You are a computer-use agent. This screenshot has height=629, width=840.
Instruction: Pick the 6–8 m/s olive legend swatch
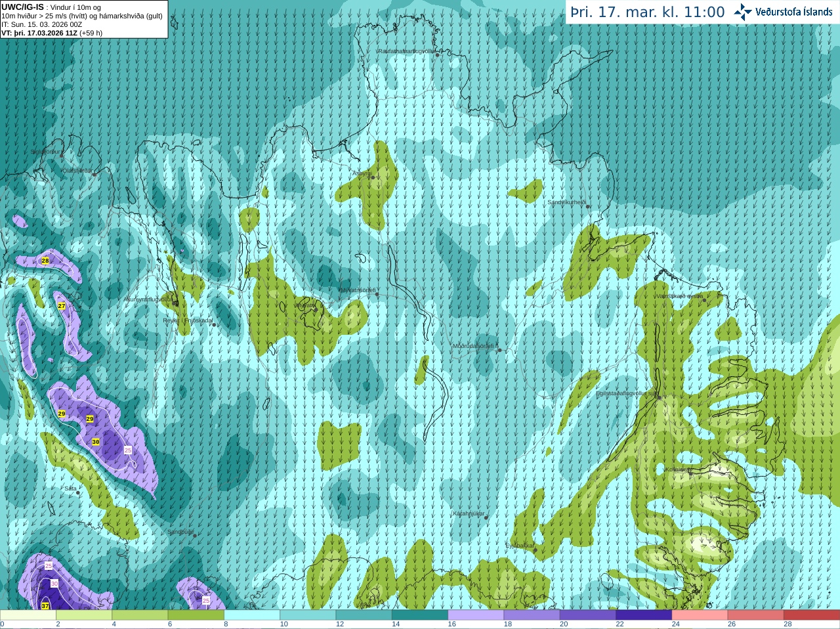coord(196,615)
